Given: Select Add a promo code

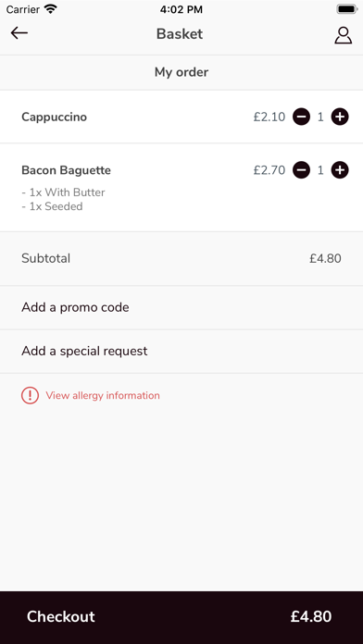Looking at the screenshot, I should (181, 307).
